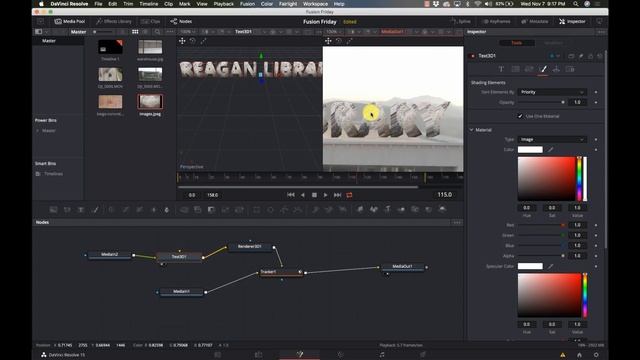Open the Fairlight menu
Viewport: 640px width, 360px height.
288,4
